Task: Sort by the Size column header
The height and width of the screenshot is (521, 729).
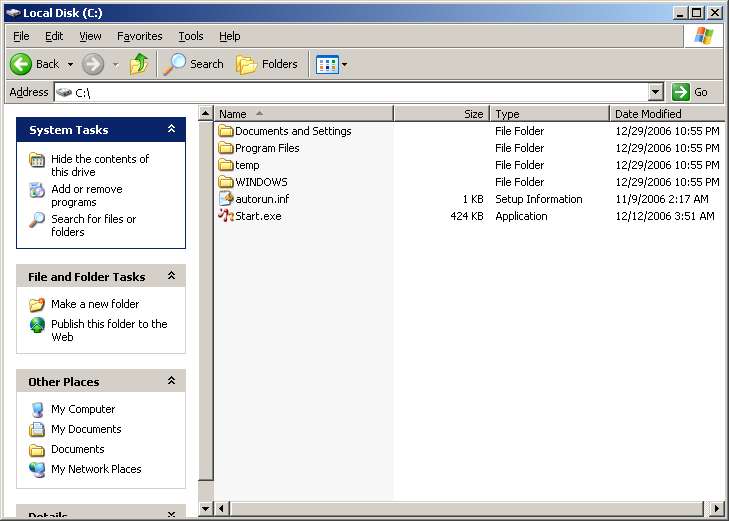Action: [442, 114]
